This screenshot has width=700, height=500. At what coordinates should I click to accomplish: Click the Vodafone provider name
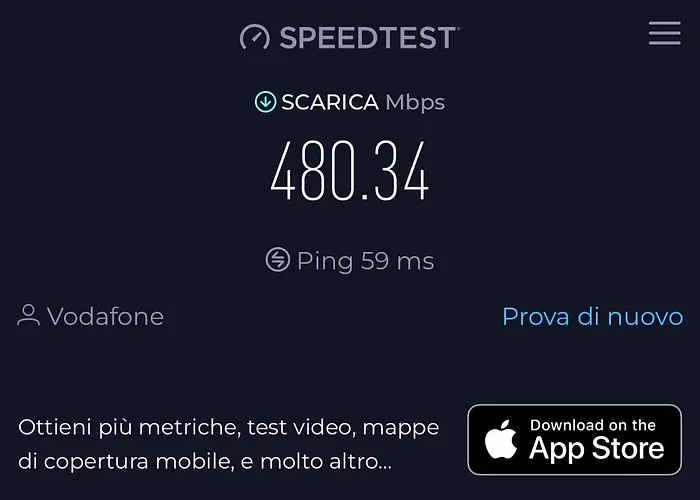point(105,317)
